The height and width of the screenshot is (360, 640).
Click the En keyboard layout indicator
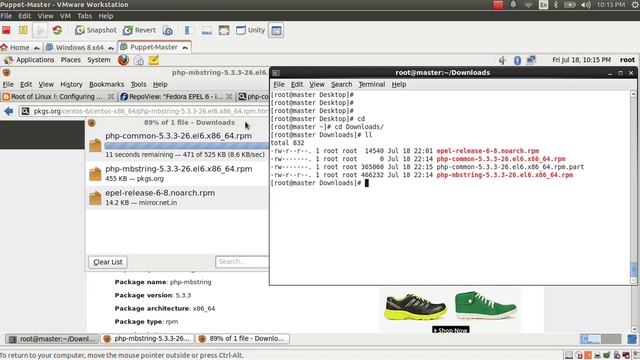pyautogui.click(x=543, y=5)
